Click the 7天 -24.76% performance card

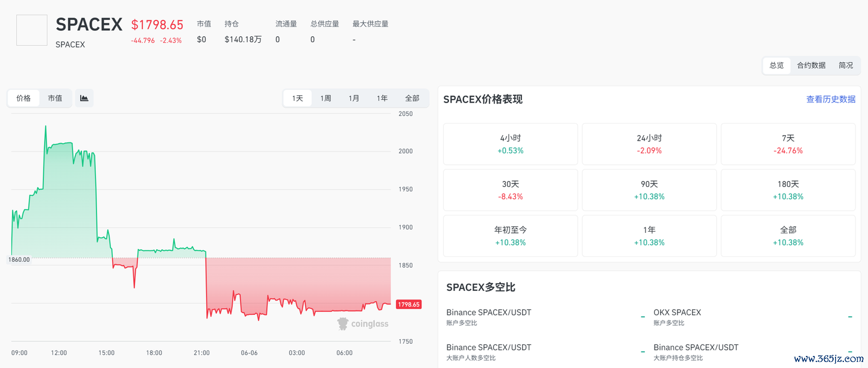pyautogui.click(x=788, y=144)
